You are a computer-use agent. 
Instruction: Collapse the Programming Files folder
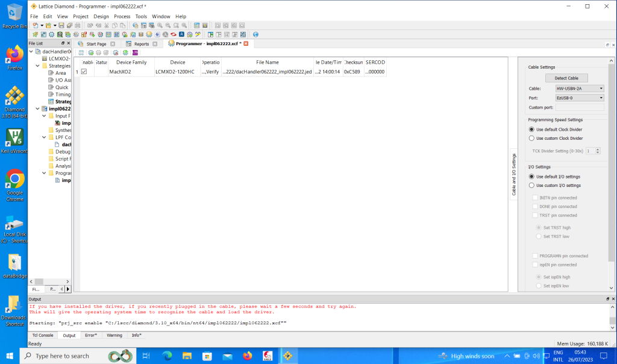pos(45,173)
